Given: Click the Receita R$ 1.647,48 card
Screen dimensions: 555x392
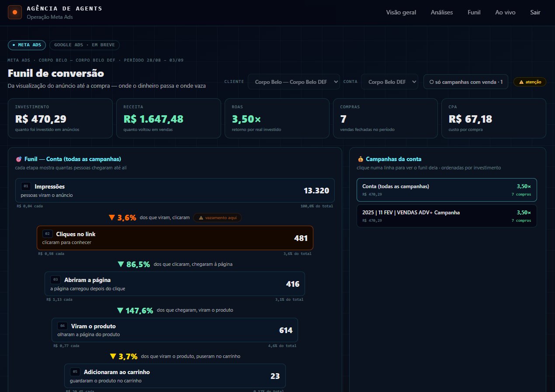Looking at the screenshot, I should [169, 118].
